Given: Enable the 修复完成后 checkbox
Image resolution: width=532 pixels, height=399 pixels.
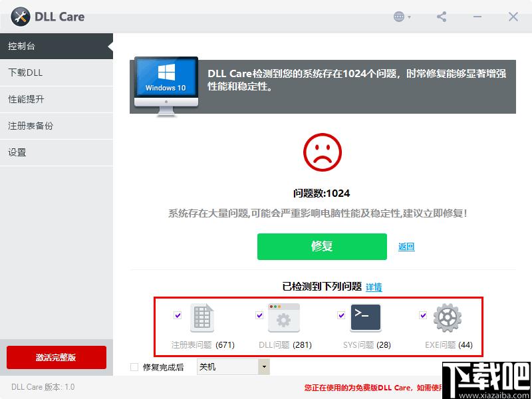Looking at the screenshot, I should [x=134, y=367].
